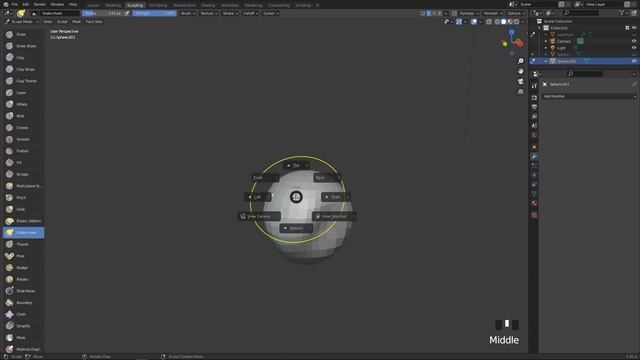This screenshot has height=360, width=640.
Task: Click the viewport zoom magnifier icon
Action: point(520,61)
